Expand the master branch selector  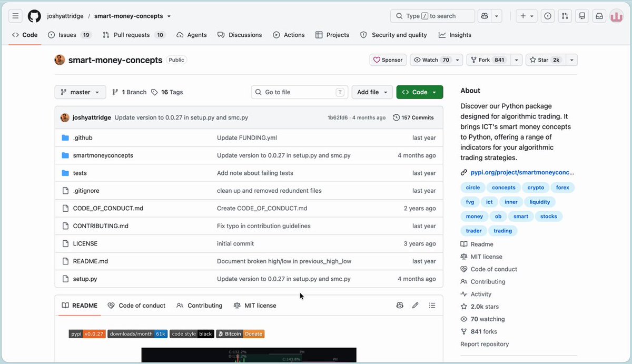pyautogui.click(x=80, y=92)
